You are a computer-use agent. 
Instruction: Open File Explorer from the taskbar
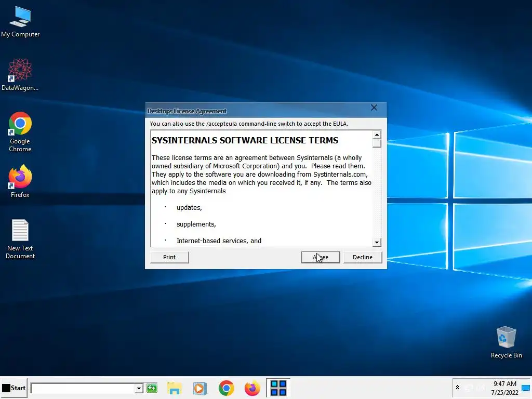click(x=175, y=388)
